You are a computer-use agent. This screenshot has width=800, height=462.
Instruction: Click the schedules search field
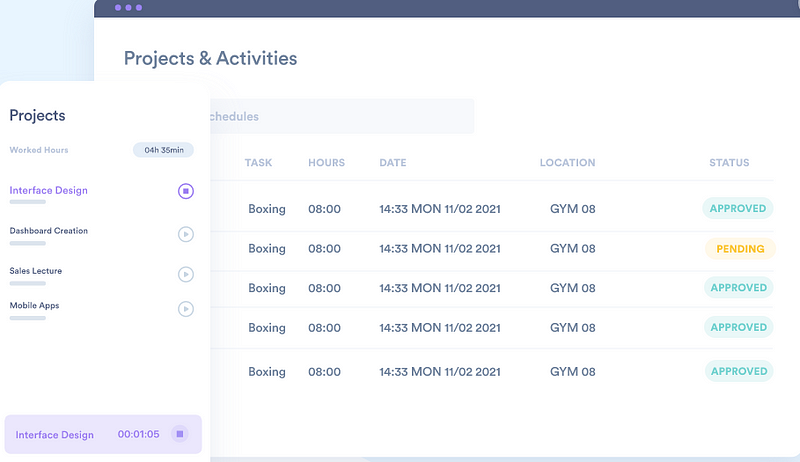coord(335,116)
